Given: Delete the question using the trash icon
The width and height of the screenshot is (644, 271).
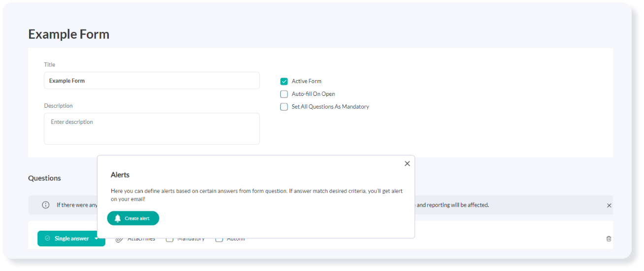Looking at the screenshot, I should pyautogui.click(x=609, y=239).
